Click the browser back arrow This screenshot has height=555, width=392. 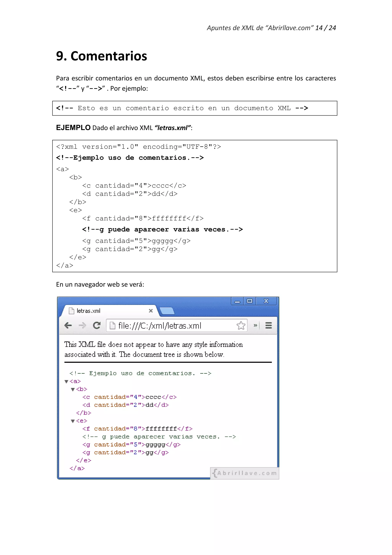point(68,325)
